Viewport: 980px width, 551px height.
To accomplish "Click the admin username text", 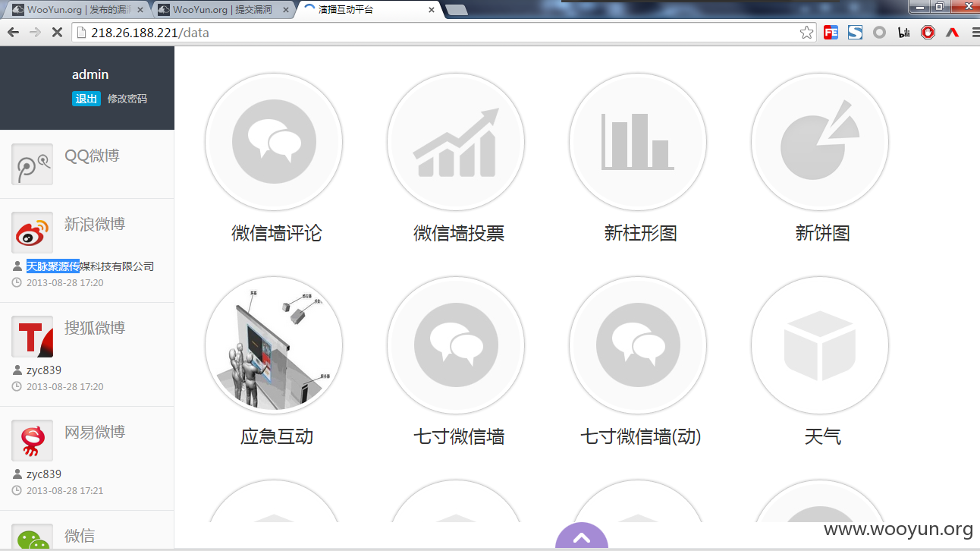I will [90, 74].
